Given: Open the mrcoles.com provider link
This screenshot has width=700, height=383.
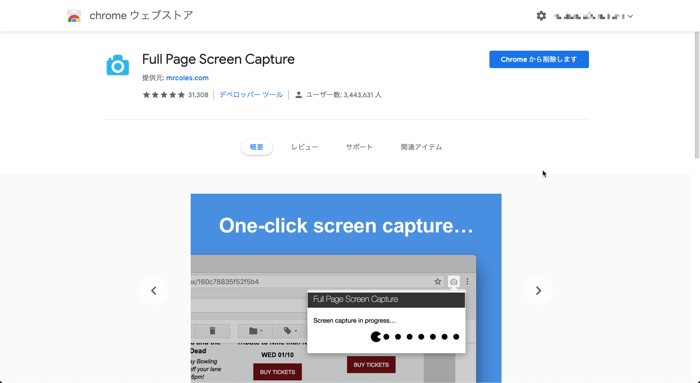Looking at the screenshot, I should click(x=188, y=78).
